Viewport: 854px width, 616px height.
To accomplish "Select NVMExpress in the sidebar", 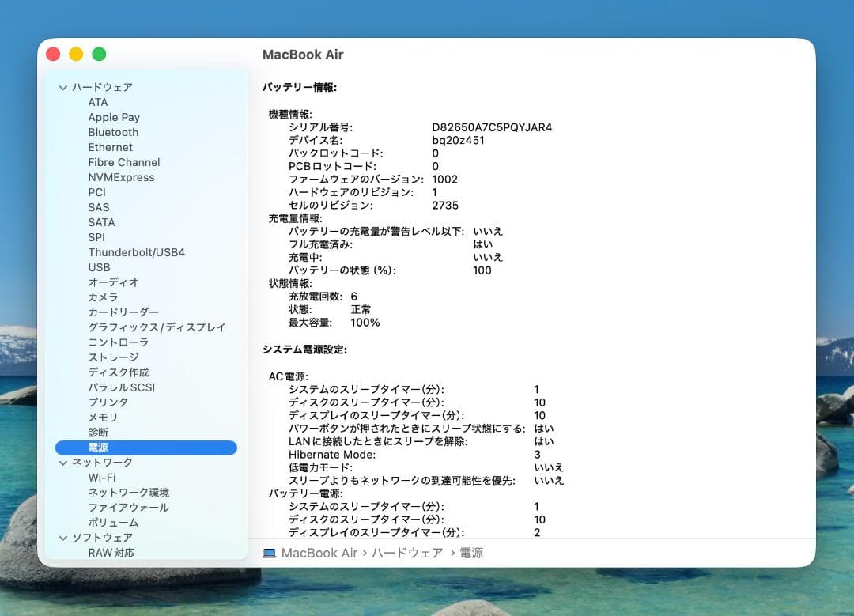I will 122,178.
